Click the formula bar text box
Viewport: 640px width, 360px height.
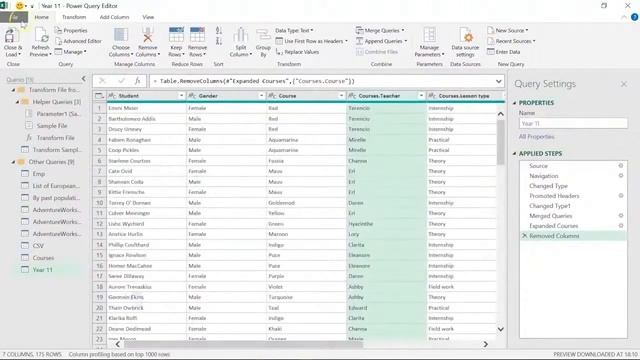(322, 81)
